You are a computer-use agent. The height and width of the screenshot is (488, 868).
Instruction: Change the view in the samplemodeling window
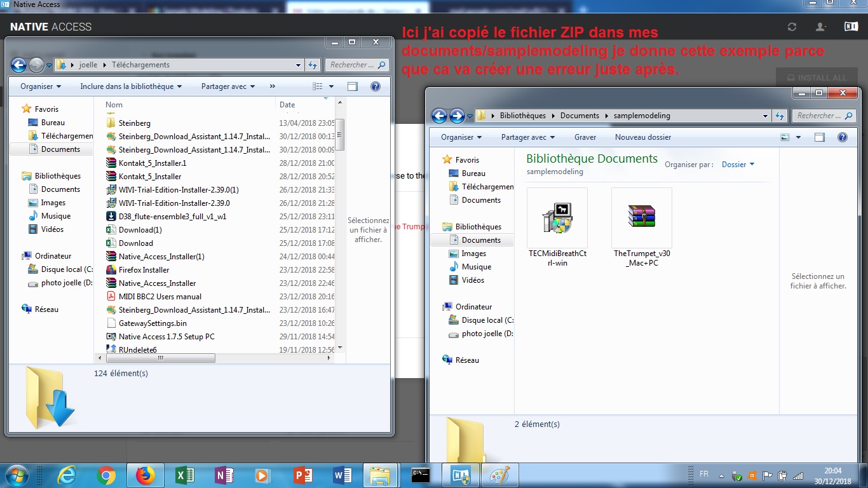click(785, 137)
